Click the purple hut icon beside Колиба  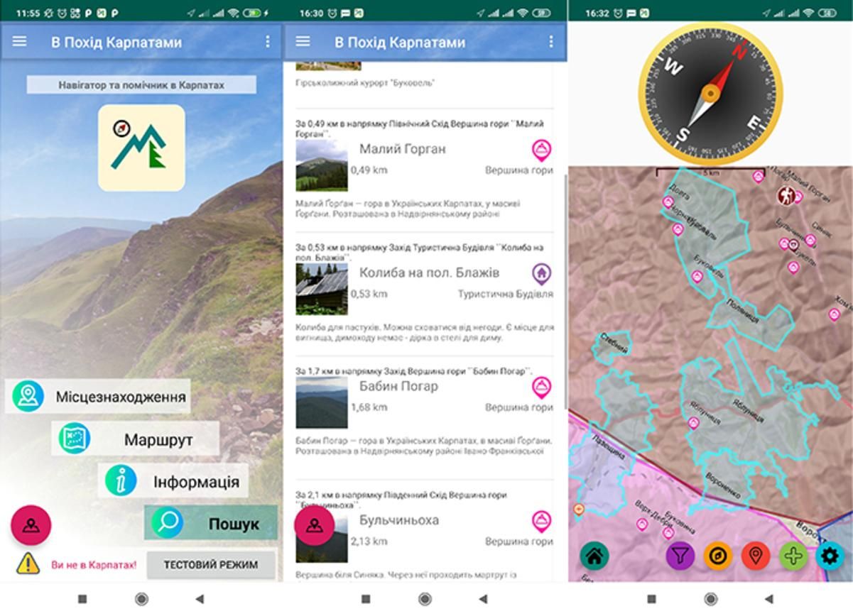[541, 273]
